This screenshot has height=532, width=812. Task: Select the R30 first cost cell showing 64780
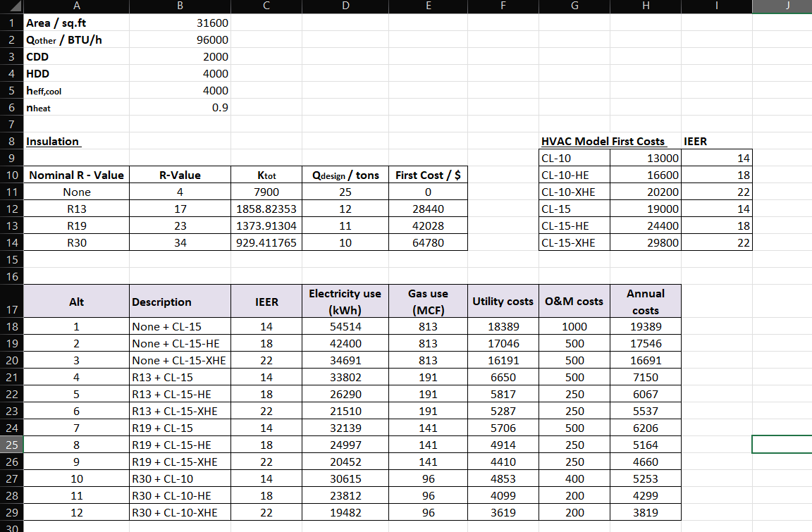[428, 242]
